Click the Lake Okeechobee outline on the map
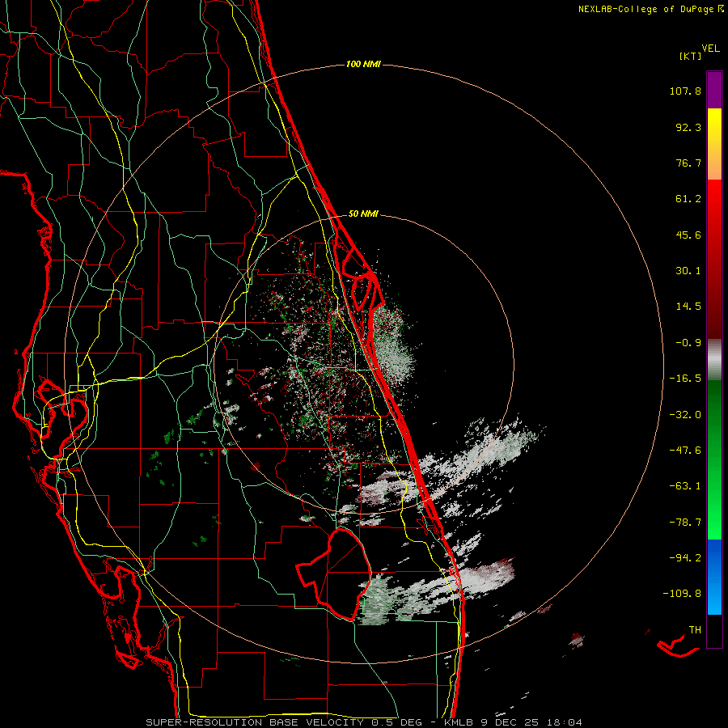The height and width of the screenshot is (728, 728). click(x=334, y=574)
